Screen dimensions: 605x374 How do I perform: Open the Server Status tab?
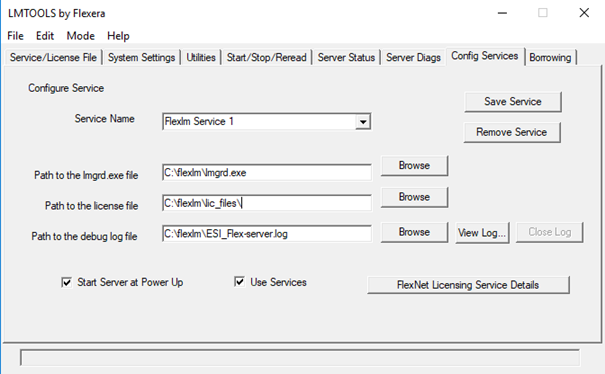pyautogui.click(x=346, y=58)
